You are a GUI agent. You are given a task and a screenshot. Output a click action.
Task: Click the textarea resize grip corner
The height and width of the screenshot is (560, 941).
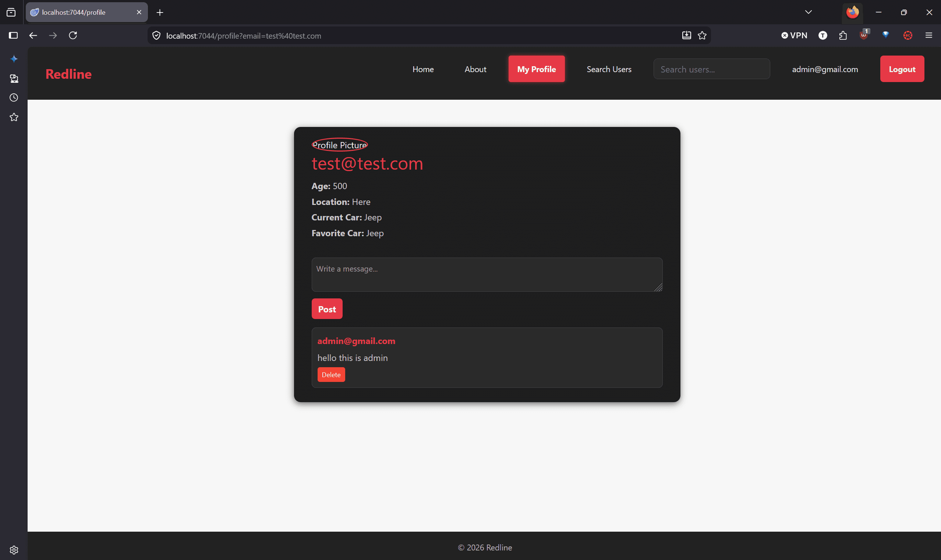coord(658,287)
